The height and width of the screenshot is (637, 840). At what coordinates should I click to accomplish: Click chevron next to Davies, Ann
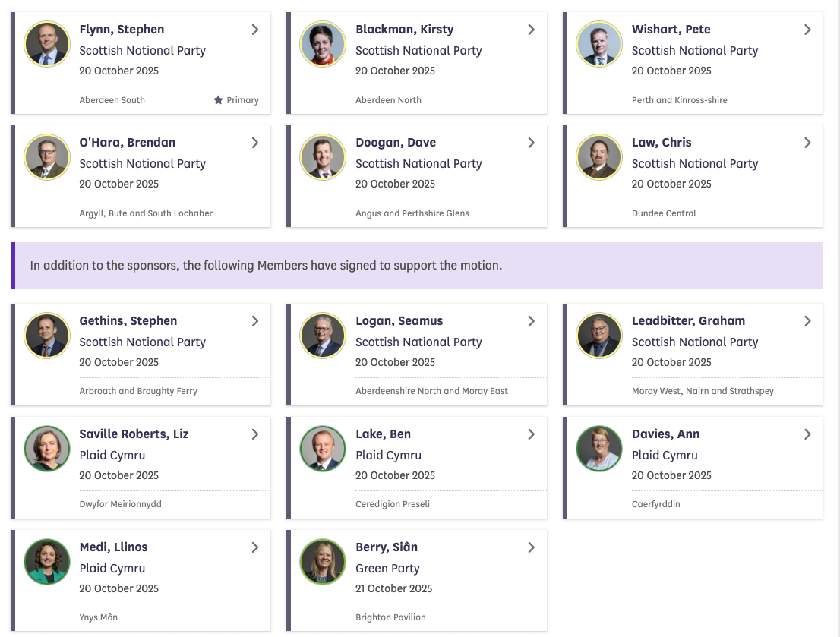click(x=807, y=434)
